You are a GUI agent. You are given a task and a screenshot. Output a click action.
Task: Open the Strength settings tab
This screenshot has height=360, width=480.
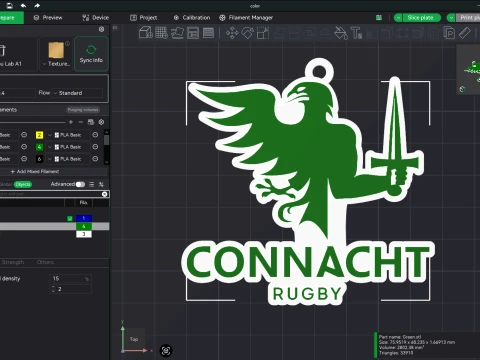(13, 262)
